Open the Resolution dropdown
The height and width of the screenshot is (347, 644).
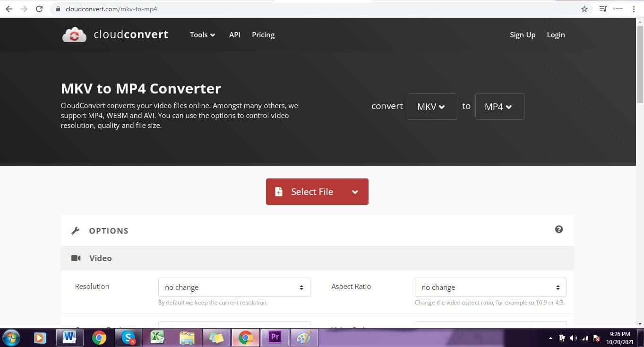coord(234,287)
